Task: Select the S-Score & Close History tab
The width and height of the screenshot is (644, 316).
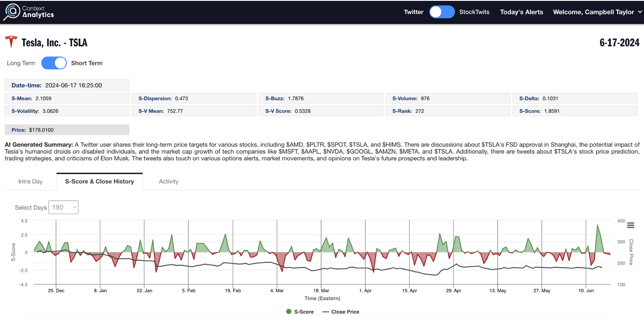Action: coord(99,182)
